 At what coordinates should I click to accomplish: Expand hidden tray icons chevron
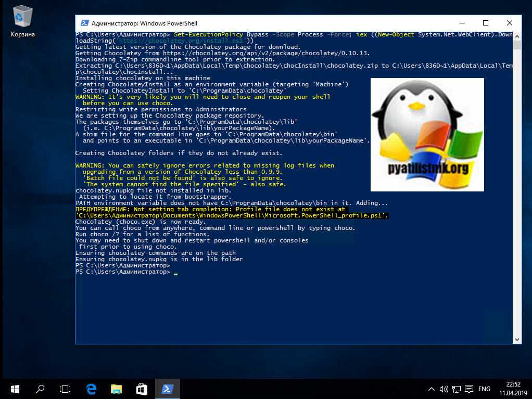pos(431,389)
